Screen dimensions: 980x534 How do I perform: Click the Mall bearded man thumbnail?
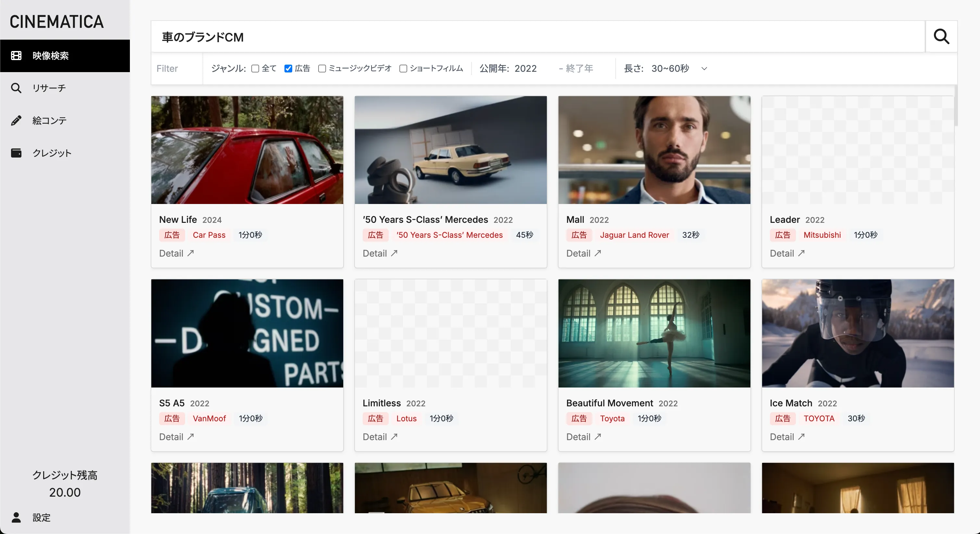pos(654,150)
